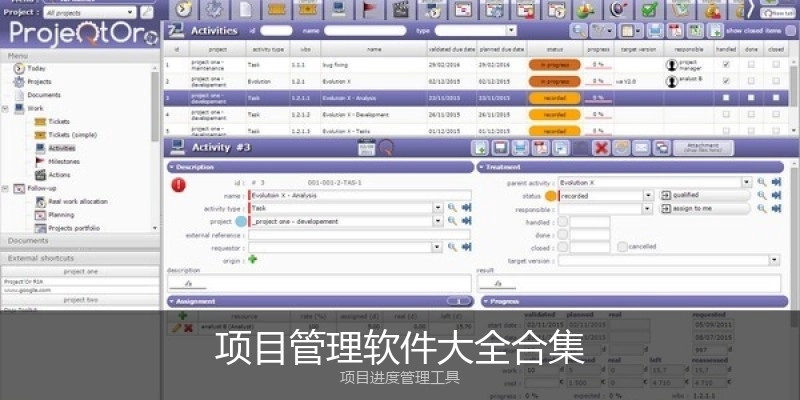
Task: Open the Tickets icon in top toolbar
Action: coord(277,9)
